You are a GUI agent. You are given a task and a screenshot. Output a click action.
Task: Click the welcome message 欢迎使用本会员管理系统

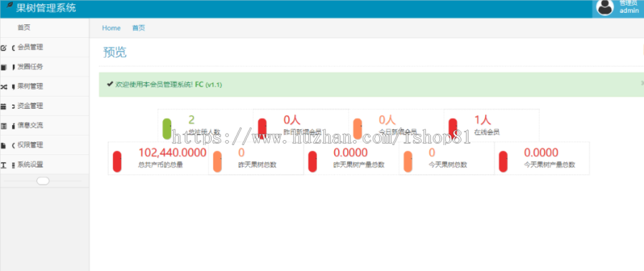pos(155,84)
